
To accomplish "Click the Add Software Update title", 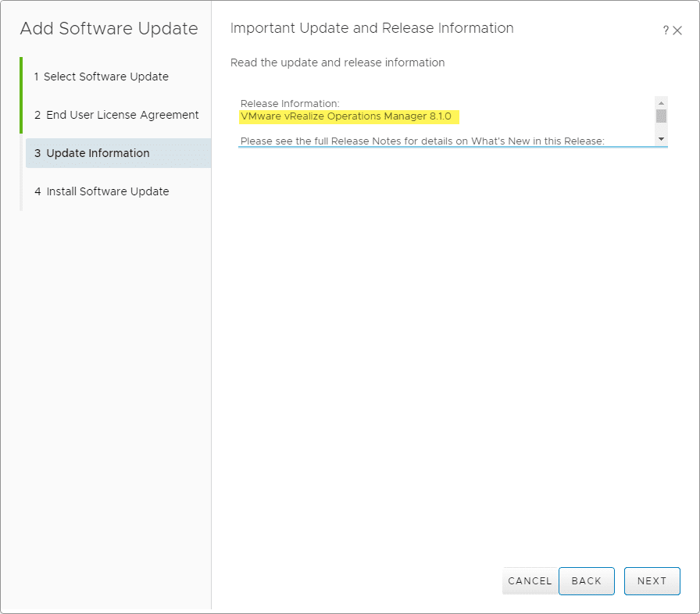I will (109, 29).
